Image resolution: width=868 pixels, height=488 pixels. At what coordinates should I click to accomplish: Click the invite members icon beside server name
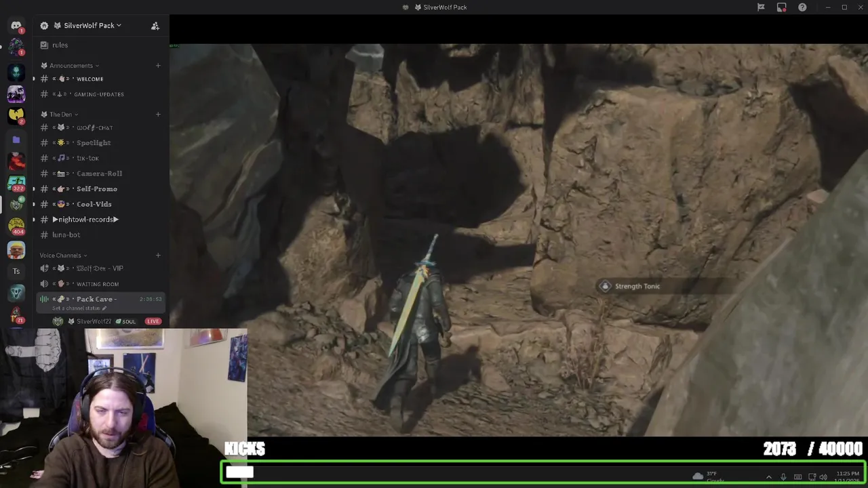pyautogui.click(x=155, y=26)
